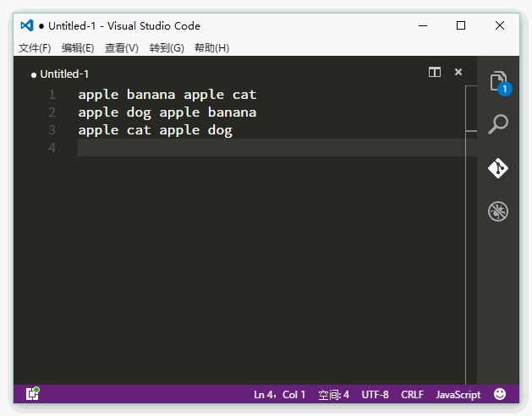The image size is (532, 416).
Task: Close the Untitled-1 editor with X icon
Action: 458,72
